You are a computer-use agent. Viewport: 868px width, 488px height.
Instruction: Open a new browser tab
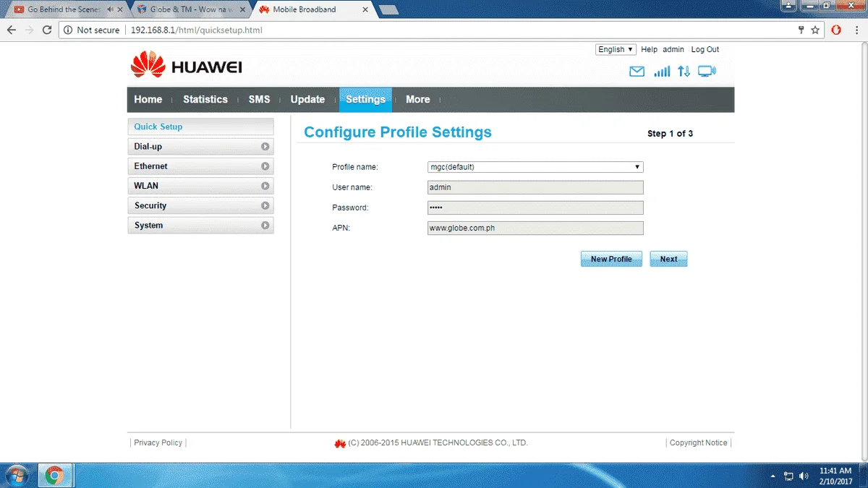(x=388, y=9)
